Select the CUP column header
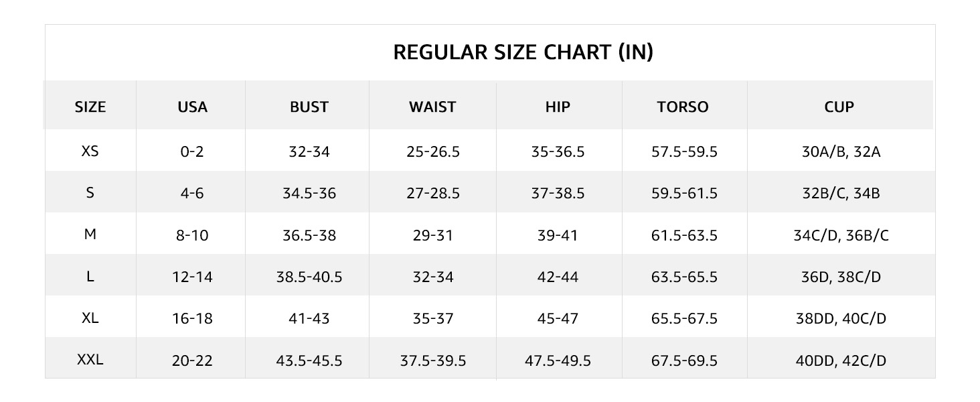Image resolution: width=980 pixels, height=402 pixels. point(839,107)
